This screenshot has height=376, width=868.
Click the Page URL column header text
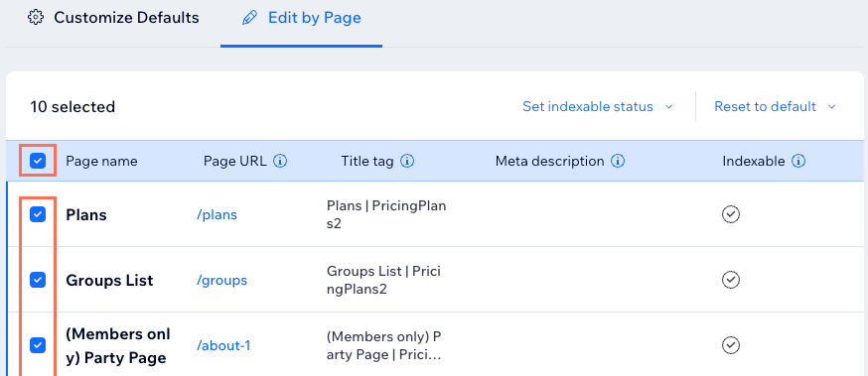tap(235, 162)
